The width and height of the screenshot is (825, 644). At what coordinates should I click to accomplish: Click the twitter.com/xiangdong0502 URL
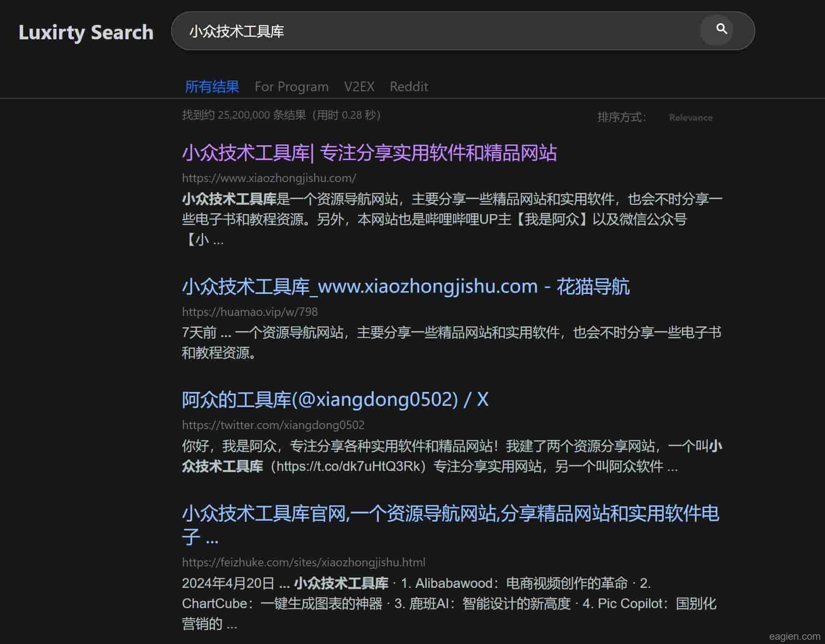point(273,425)
